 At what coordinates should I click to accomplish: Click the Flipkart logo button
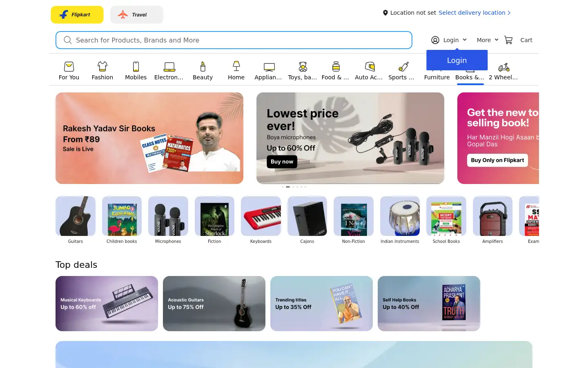(x=77, y=15)
